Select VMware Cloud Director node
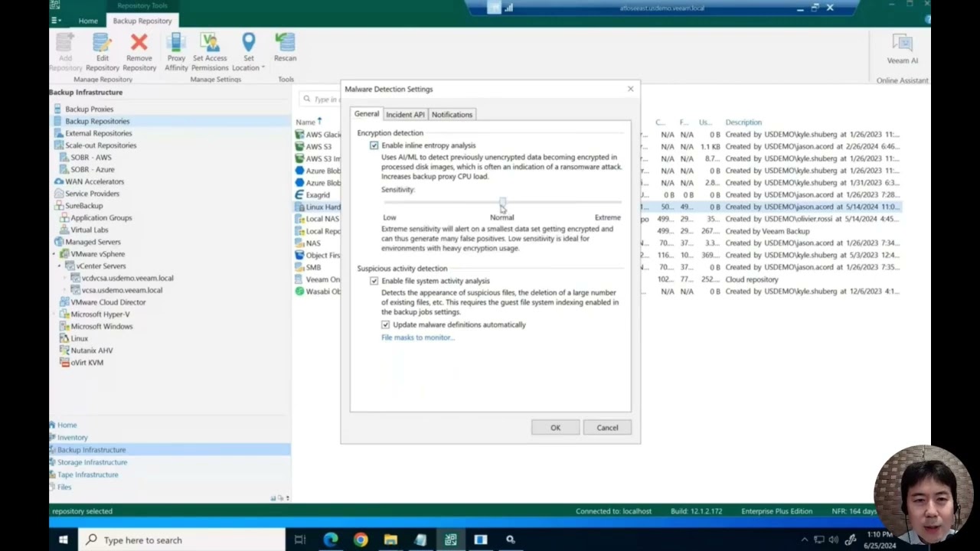Viewport: 980px width, 551px height. coord(108,302)
